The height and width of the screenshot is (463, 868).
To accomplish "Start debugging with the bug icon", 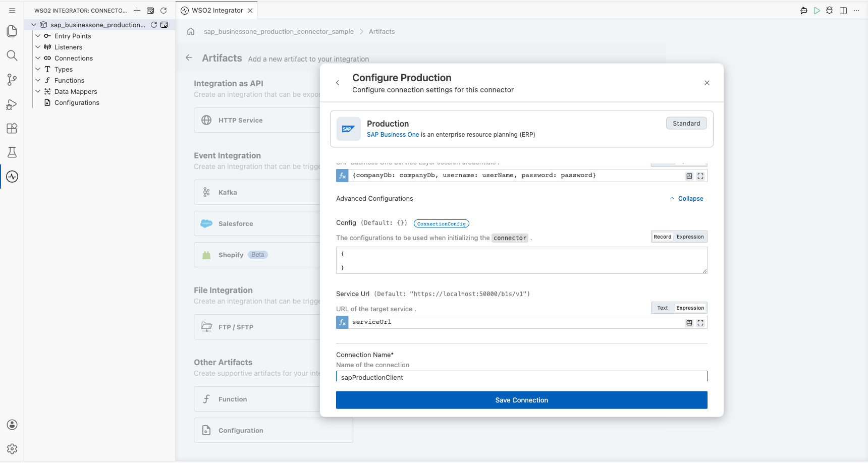I will [x=830, y=10].
